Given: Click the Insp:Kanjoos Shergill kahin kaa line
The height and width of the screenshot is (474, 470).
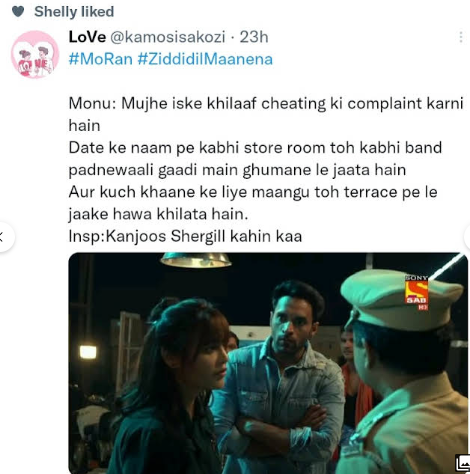Looking at the screenshot, I should [185, 236].
